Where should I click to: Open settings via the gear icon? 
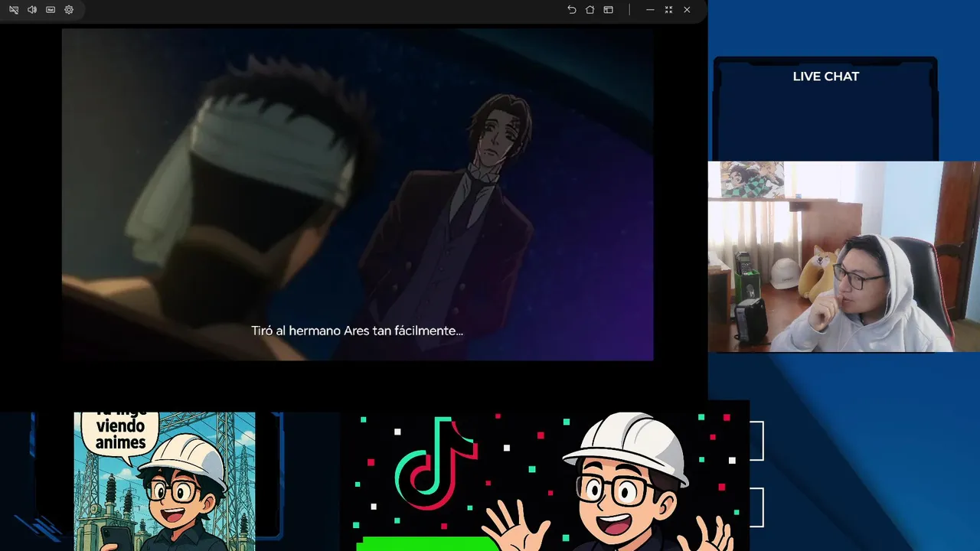point(69,10)
